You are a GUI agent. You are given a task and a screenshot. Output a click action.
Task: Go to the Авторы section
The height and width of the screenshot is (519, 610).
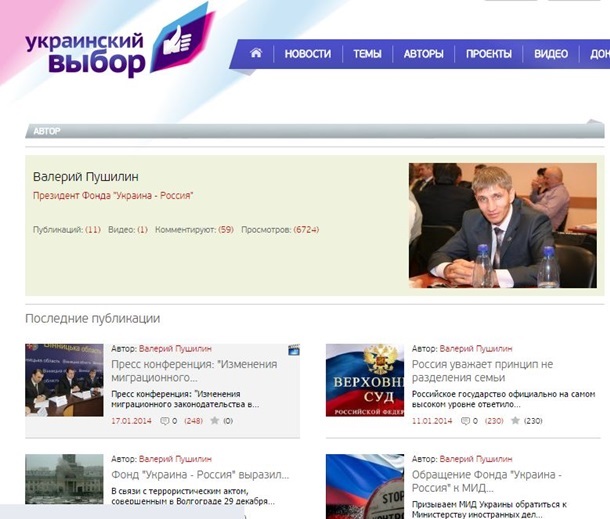click(423, 54)
